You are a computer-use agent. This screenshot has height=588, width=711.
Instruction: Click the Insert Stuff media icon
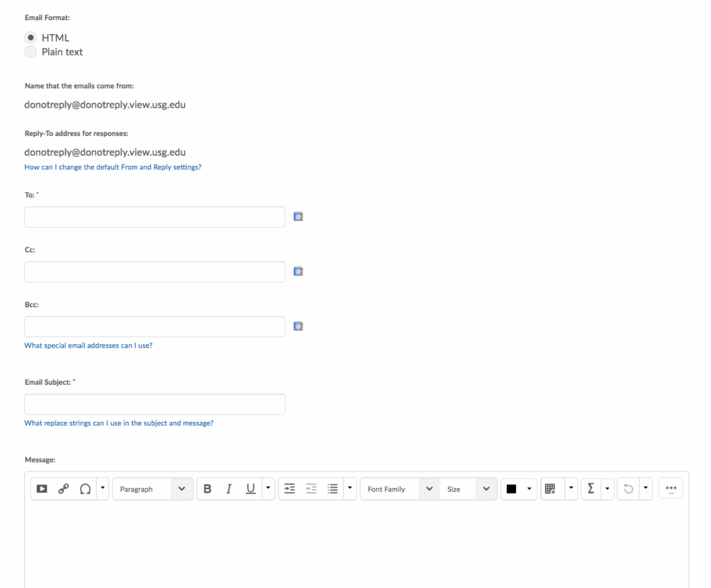pos(42,489)
